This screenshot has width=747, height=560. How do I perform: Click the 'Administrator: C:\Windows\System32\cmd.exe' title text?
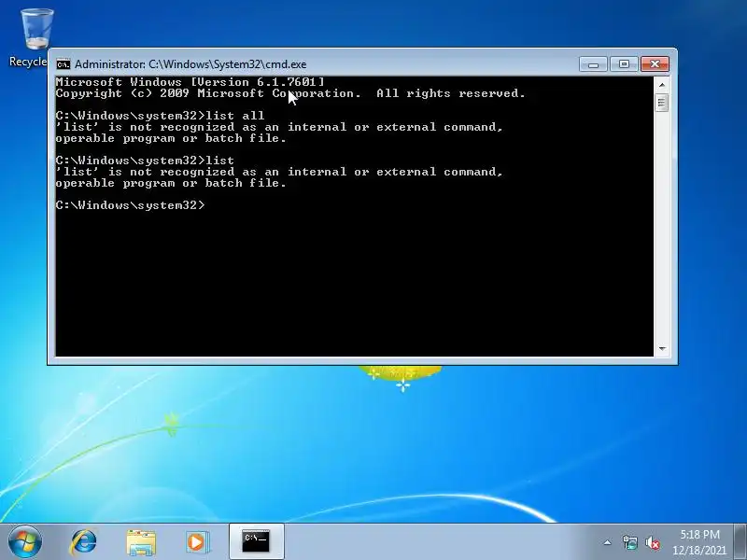point(190,64)
